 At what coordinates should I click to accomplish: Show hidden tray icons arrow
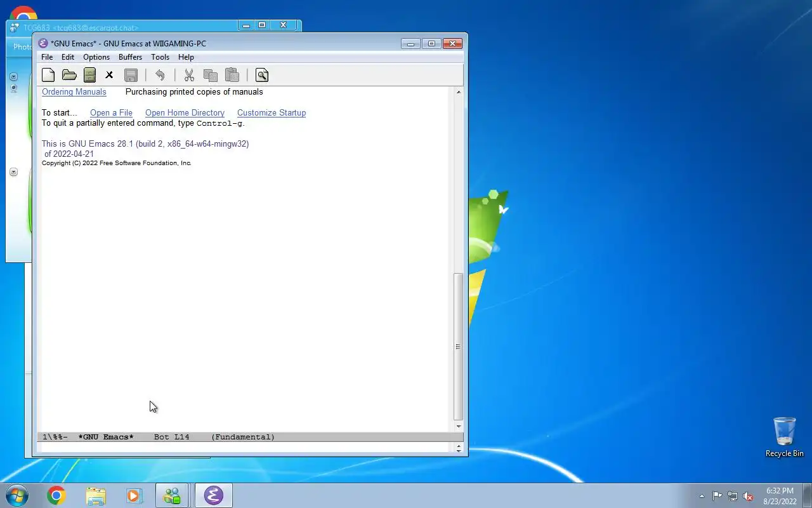coord(702,496)
